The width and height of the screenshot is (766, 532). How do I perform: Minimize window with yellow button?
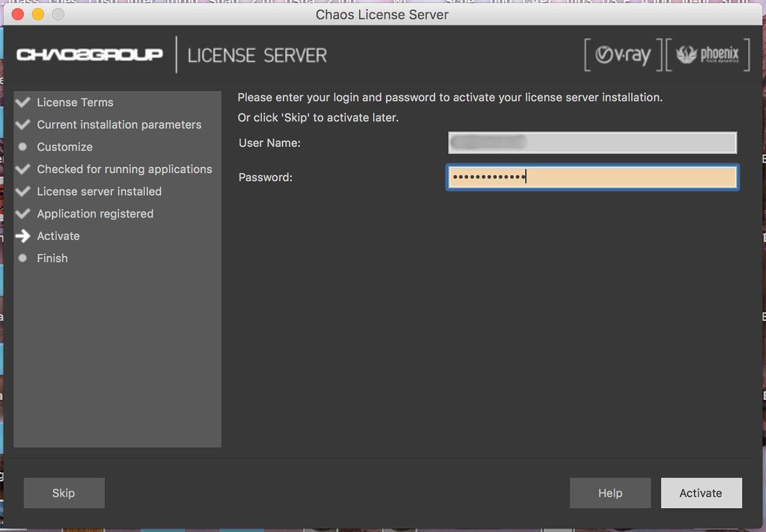(38, 14)
